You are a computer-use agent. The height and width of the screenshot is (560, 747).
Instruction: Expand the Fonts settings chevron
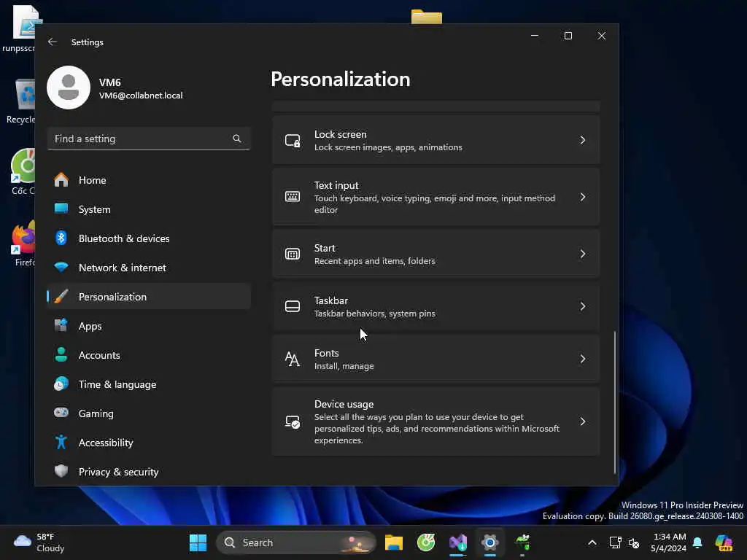(x=582, y=359)
